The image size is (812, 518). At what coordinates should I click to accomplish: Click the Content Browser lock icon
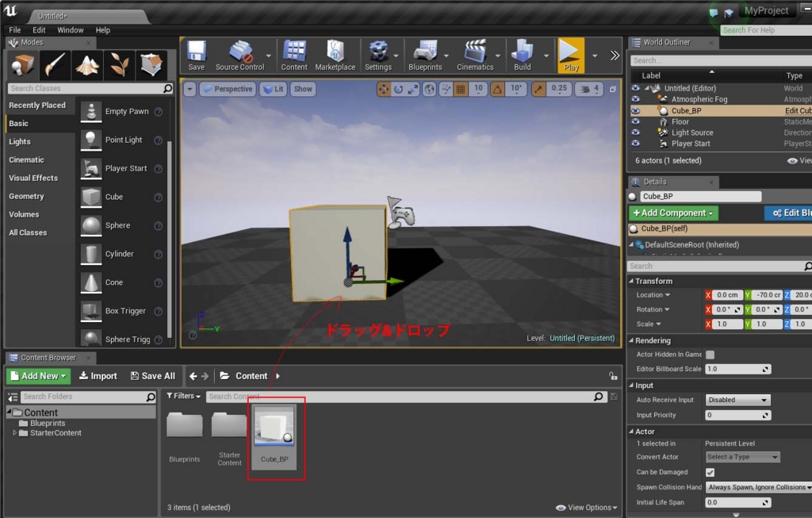click(613, 376)
